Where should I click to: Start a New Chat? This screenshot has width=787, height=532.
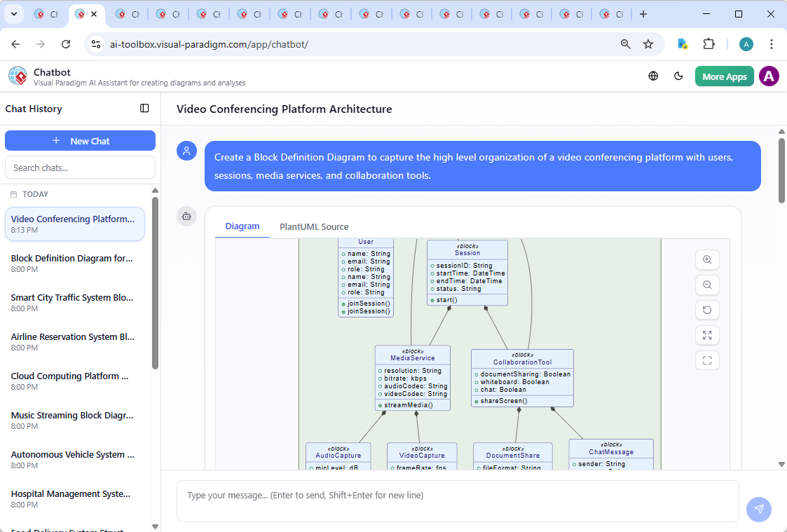80,140
